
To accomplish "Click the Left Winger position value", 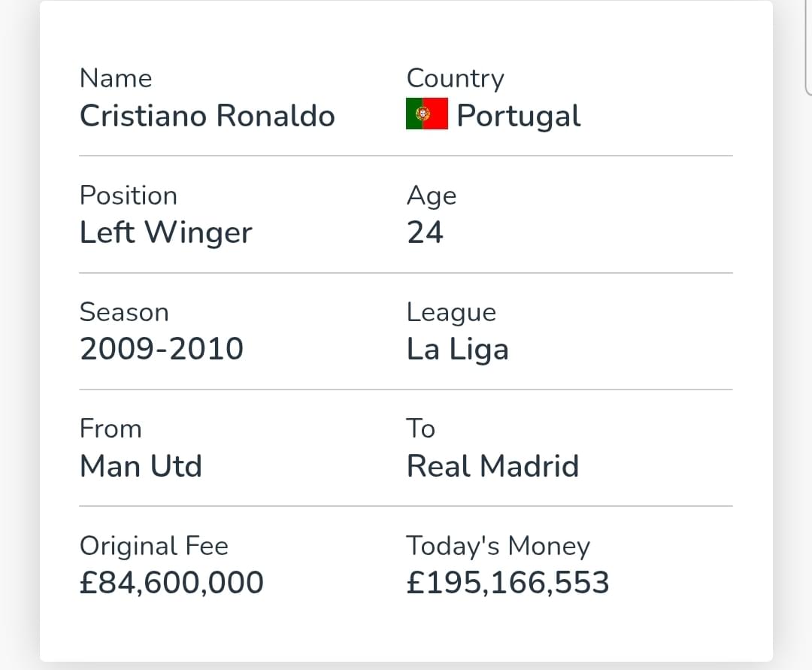I will (x=165, y=232).
